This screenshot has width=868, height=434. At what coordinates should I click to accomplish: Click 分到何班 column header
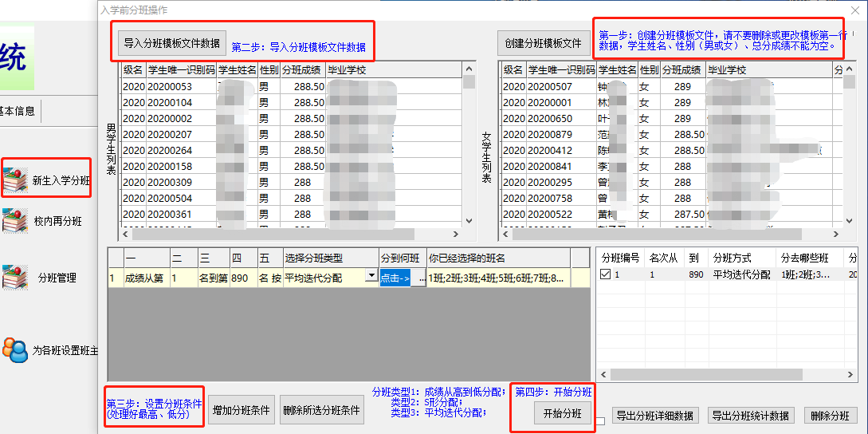coord(403,258)
